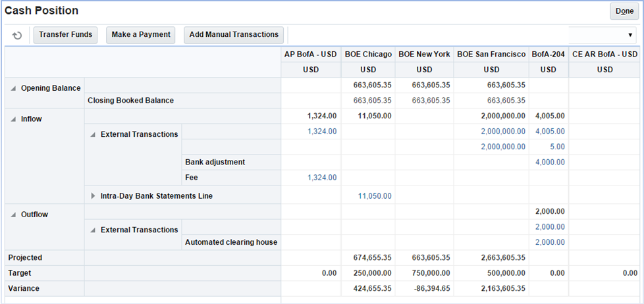Click the 4,000.00 Bank adjustment amount
This screenshot has height=304, width=644.
[549, 162]
